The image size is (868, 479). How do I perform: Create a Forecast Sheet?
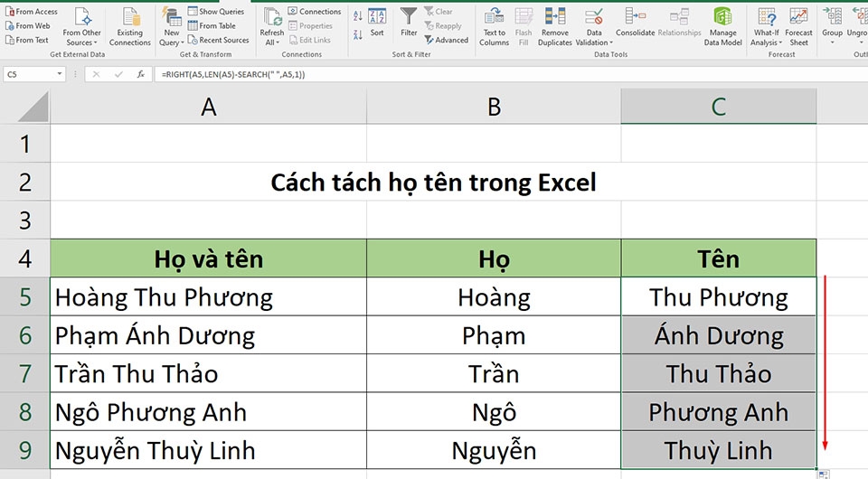point(798,26)
